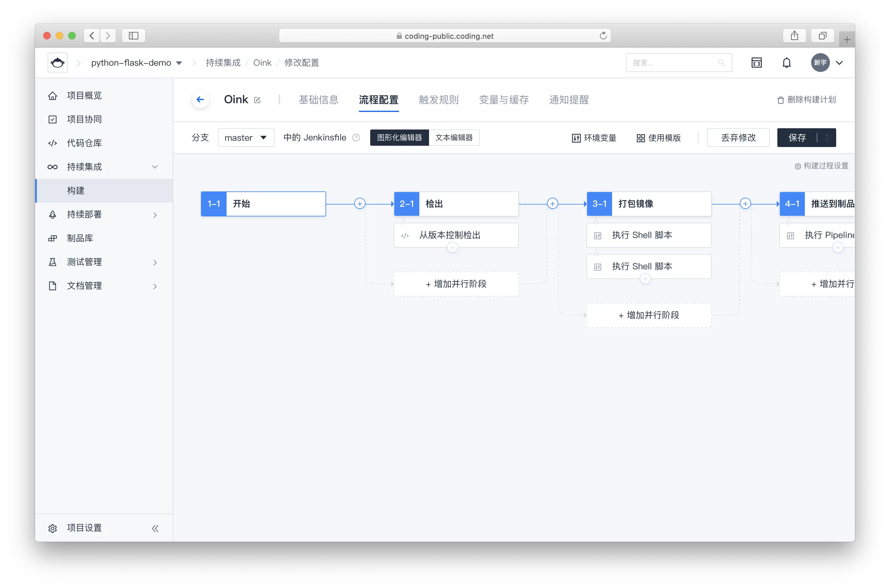890x588 pixels.
Task: Open build settings via 构建过程设置 gear icon
Action: tap(798, 166)
